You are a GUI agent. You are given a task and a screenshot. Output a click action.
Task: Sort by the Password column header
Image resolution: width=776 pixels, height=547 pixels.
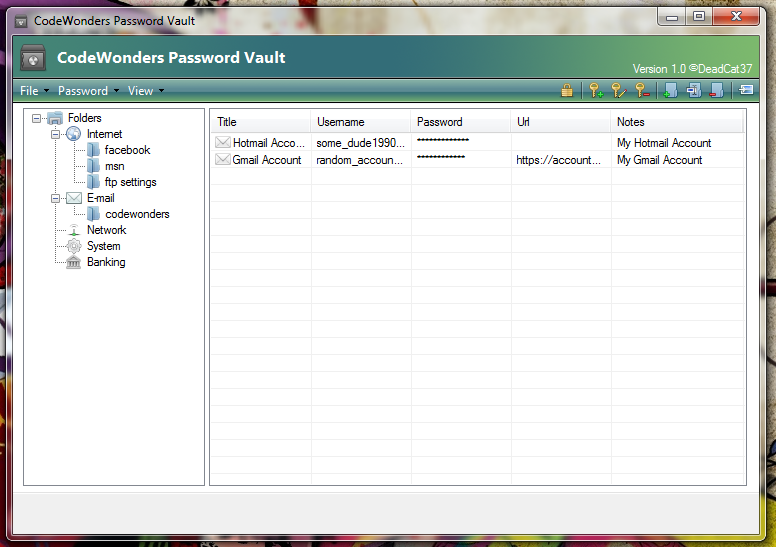(461, 122)
